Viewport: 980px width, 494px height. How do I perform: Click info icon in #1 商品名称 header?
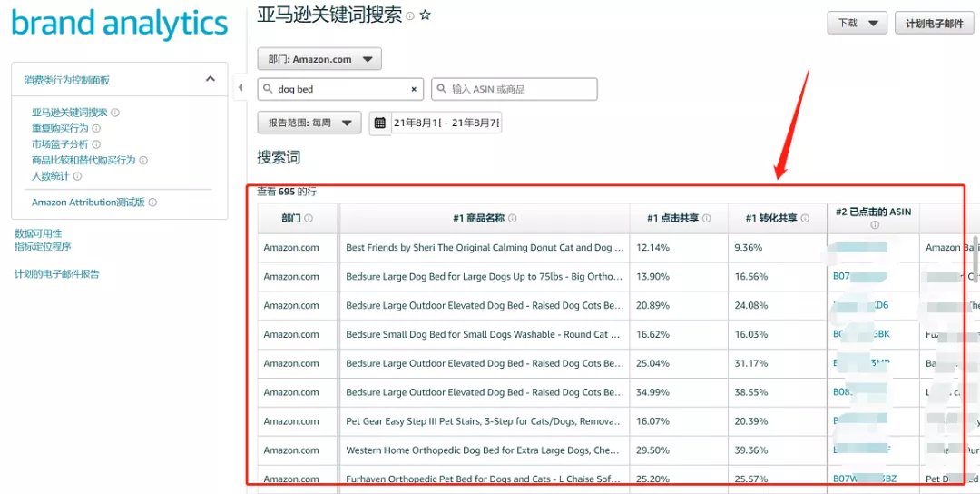pyautogui.click(x=513, y=218)
